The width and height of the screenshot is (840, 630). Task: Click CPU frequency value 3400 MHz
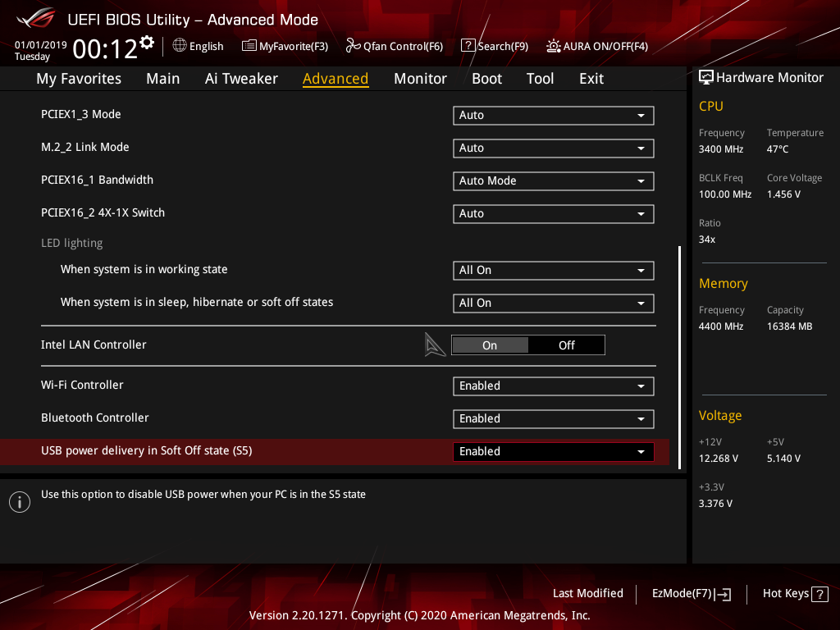point(720,149)
